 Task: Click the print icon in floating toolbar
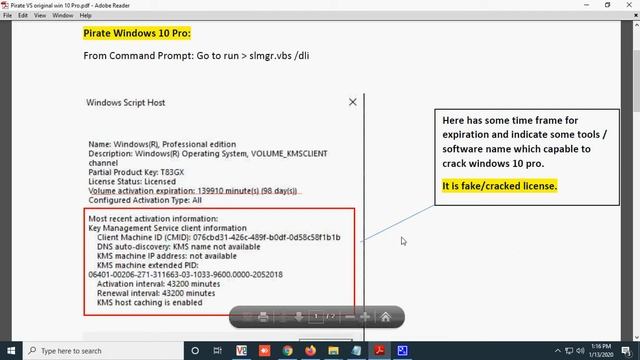tap(263, 317)
